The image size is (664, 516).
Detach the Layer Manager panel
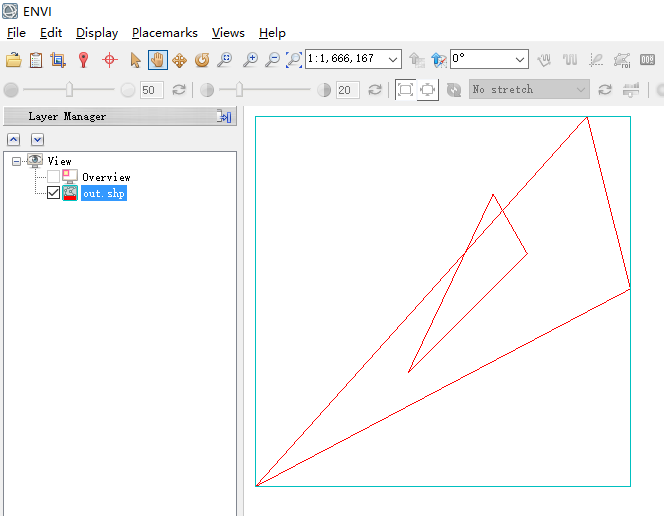pyautogui.click(x=224, y=117)
